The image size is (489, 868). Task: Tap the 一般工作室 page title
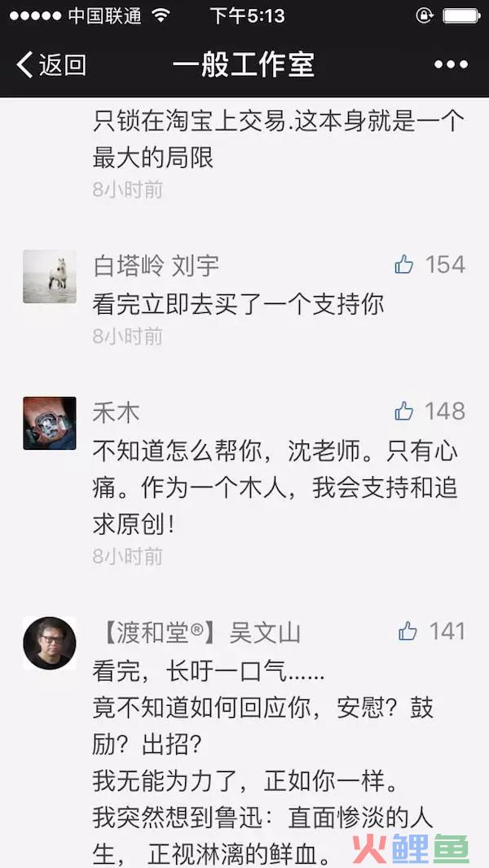(x=244, y=64)
